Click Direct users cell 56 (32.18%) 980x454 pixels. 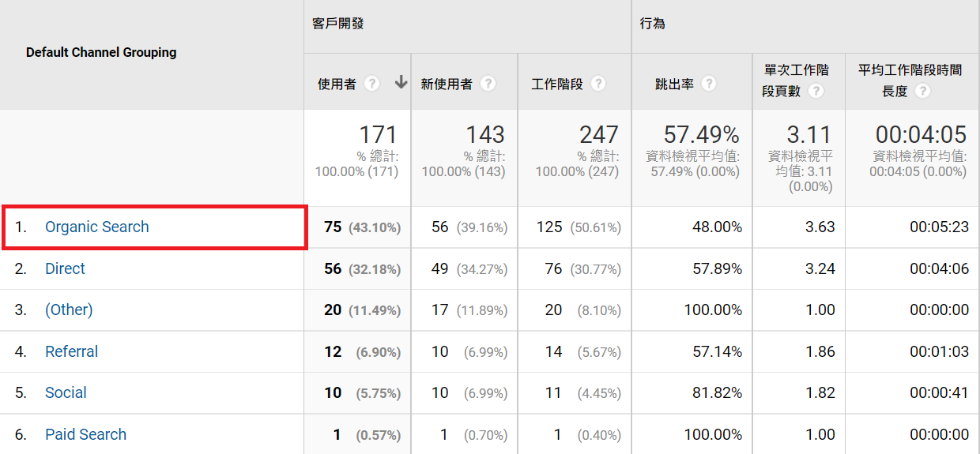(x=362, y=268)
